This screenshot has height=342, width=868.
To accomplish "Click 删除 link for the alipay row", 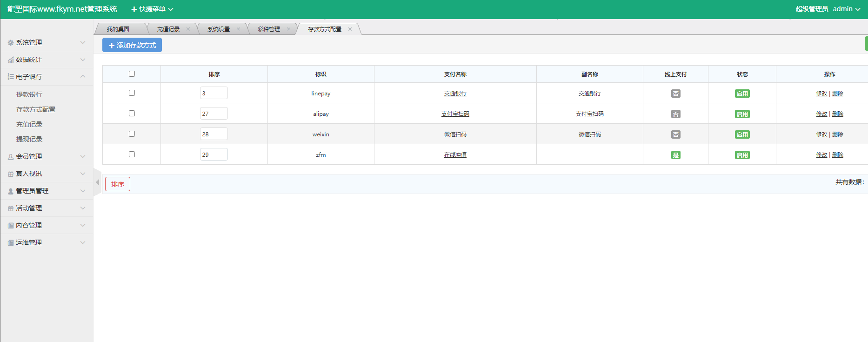I will (x=837, y=114).
